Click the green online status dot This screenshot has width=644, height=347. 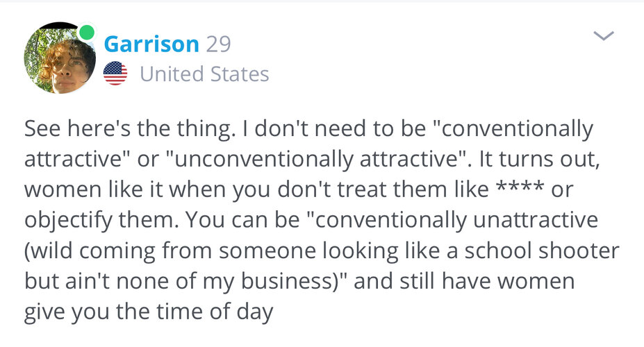pos(86,32)
